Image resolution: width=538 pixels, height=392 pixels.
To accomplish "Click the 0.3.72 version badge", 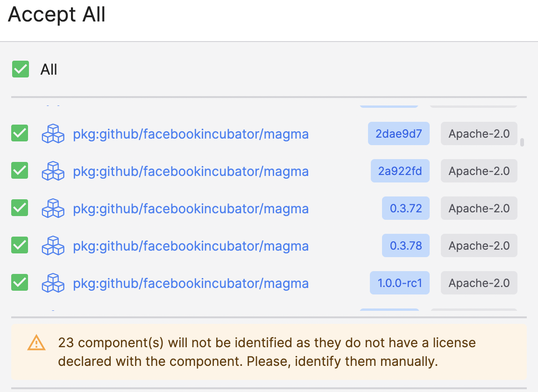I will pos(406,208).
